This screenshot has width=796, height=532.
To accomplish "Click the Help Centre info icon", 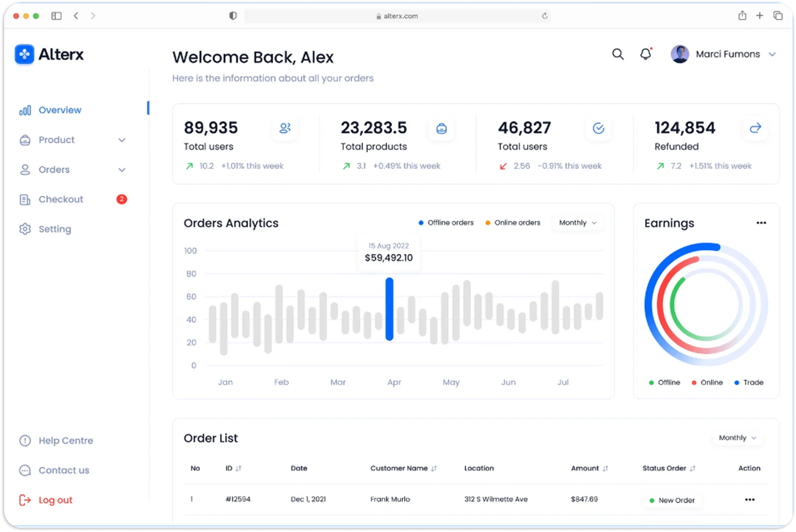I will click(x=25, y=440).
